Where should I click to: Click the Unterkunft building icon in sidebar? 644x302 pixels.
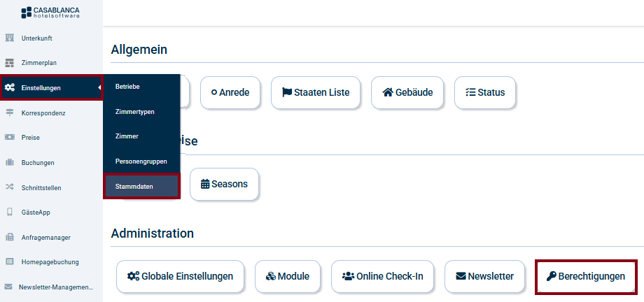[x=10, y=38]
